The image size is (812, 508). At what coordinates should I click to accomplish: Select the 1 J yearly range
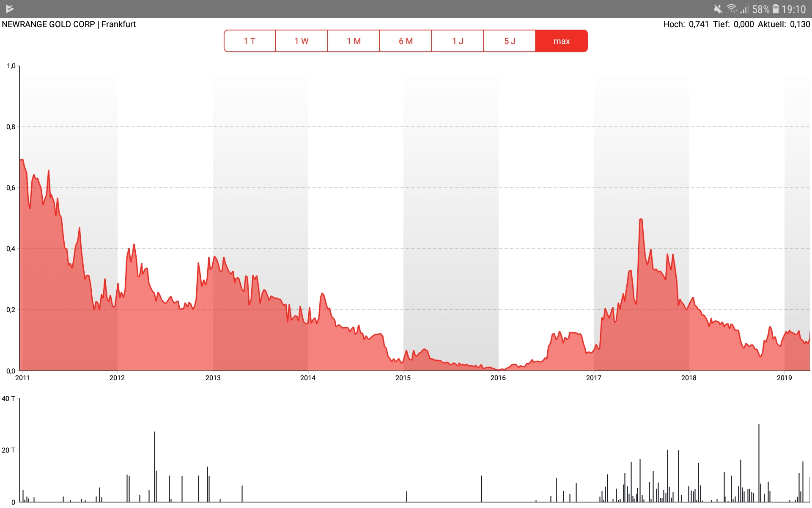coord(458,41)
